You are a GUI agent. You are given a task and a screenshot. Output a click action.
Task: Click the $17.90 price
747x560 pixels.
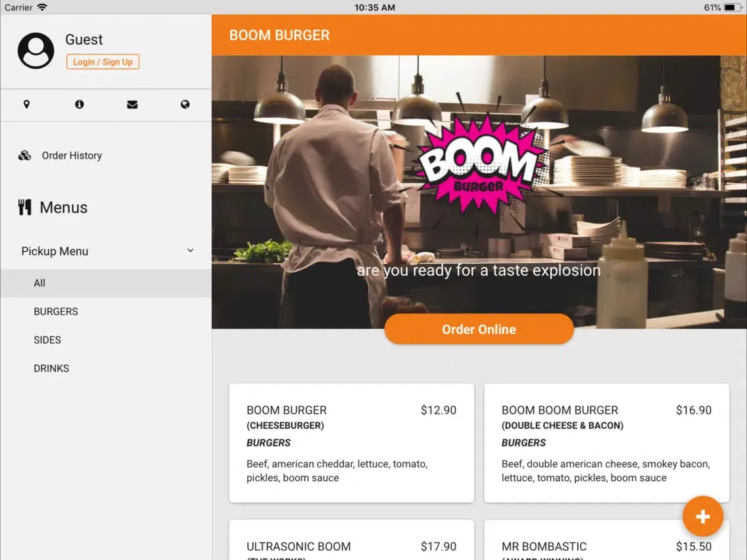[x=439, y=546]
